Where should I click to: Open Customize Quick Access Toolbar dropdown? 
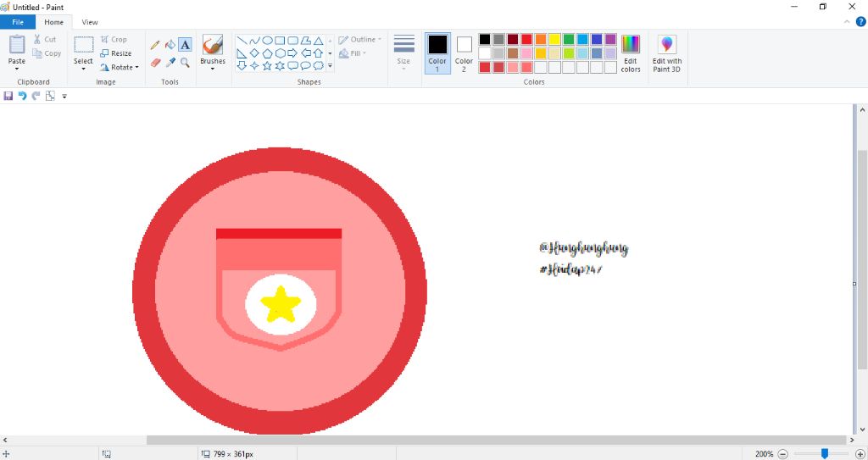pyautogui.click(x=64, y=97)
